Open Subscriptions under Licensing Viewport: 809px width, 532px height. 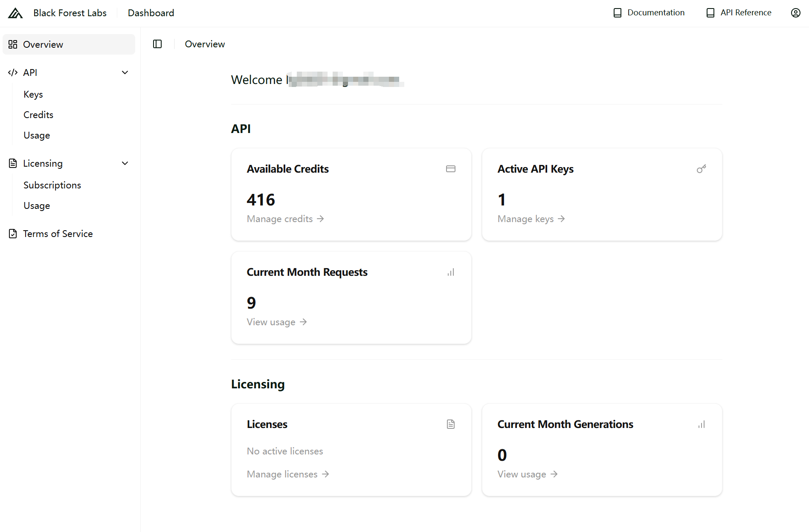[x=52, y=185]
